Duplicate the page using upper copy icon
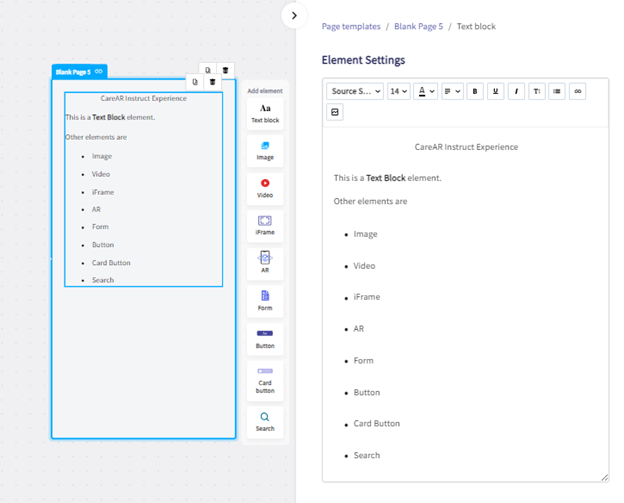 [208, 70]
